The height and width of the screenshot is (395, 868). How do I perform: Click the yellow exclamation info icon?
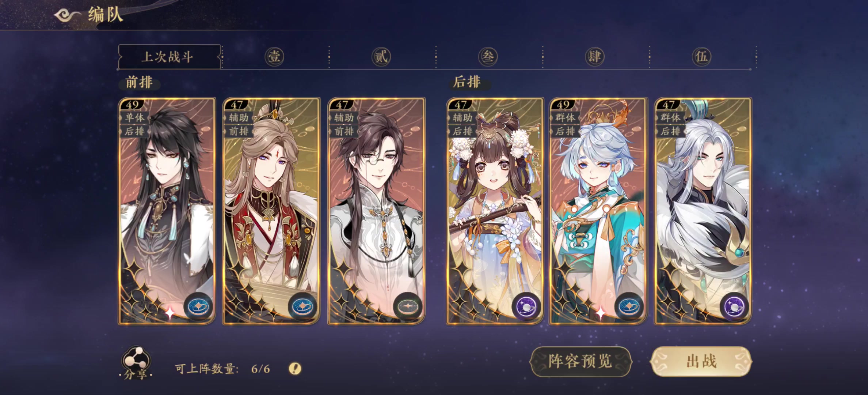click(295, 369)
